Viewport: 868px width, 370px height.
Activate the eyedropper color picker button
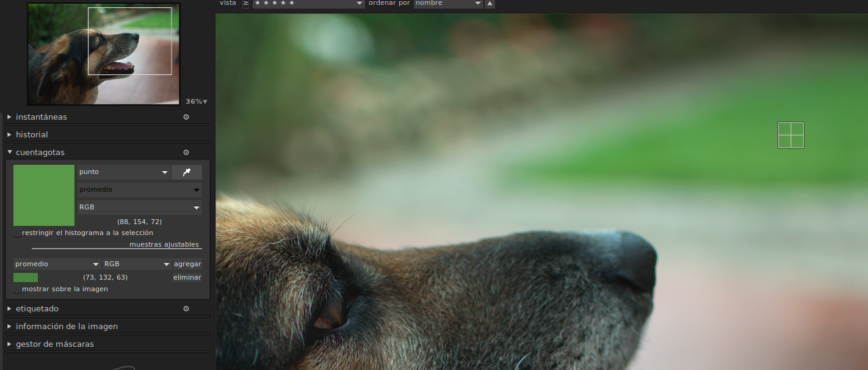pos(187,172)
